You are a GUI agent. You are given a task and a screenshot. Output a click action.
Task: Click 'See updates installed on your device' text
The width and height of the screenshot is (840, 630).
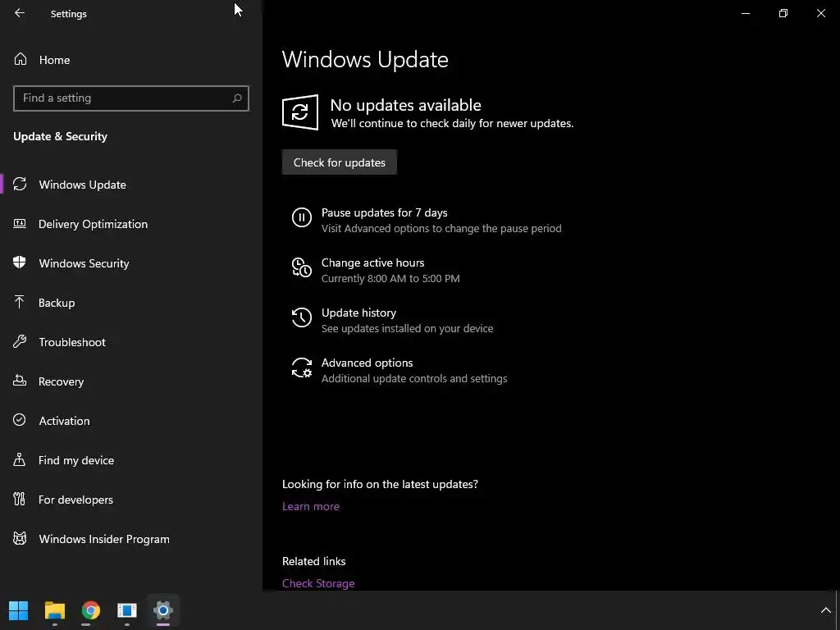pos(407,328)
